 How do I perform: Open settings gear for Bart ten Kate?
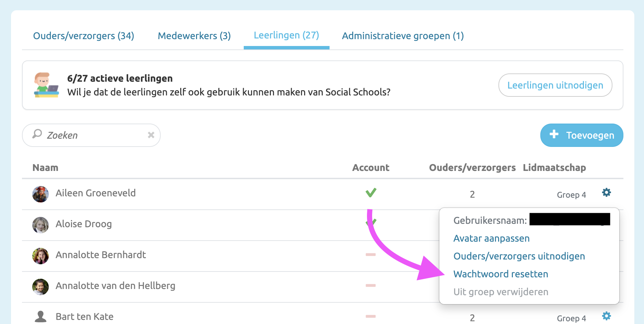pos(606,316)
